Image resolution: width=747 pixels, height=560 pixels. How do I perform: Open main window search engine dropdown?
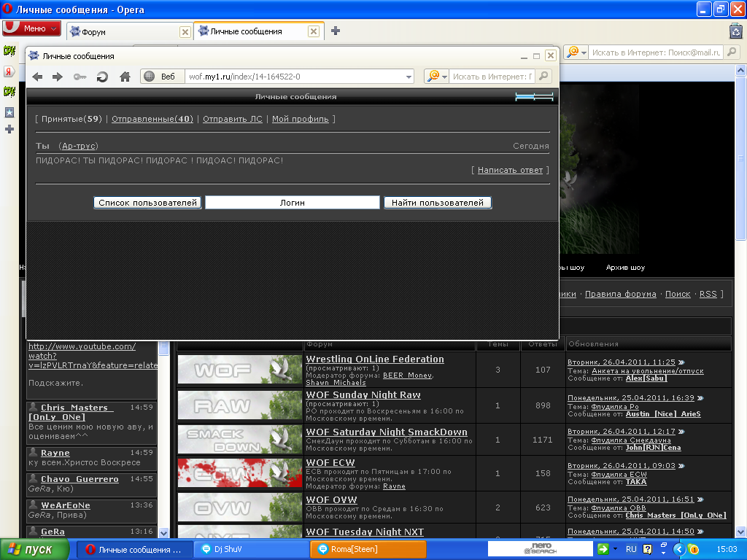(584, 52)
